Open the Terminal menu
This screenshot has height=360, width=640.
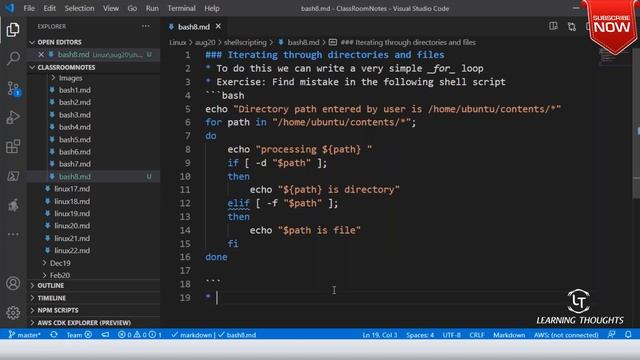pos(181,8)
